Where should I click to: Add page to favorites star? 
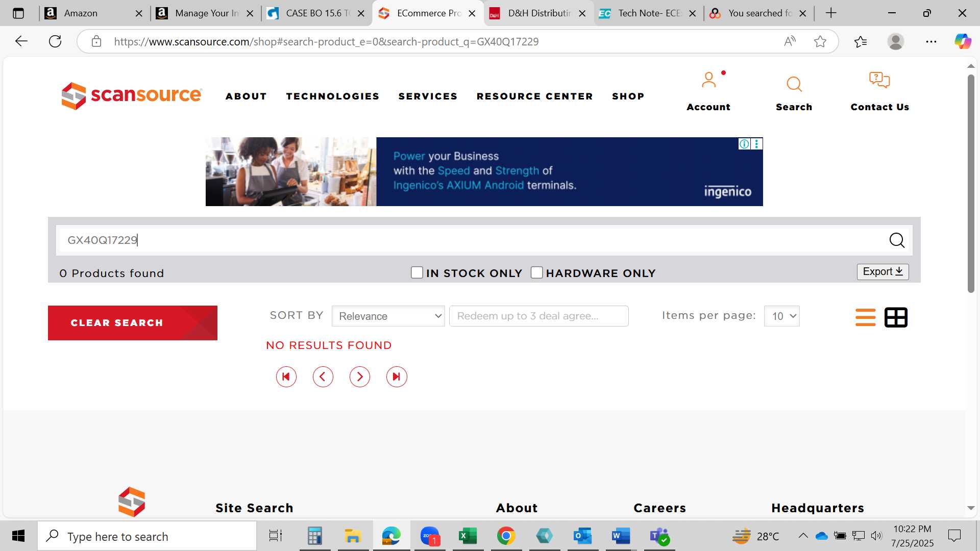pos(820,41)
